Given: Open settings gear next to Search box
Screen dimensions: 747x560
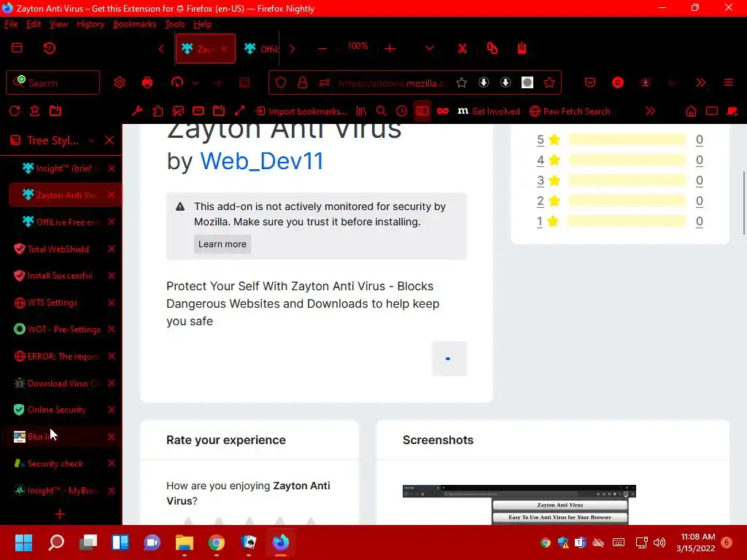Looking at the screenshot, I should (x=119, y=83).
